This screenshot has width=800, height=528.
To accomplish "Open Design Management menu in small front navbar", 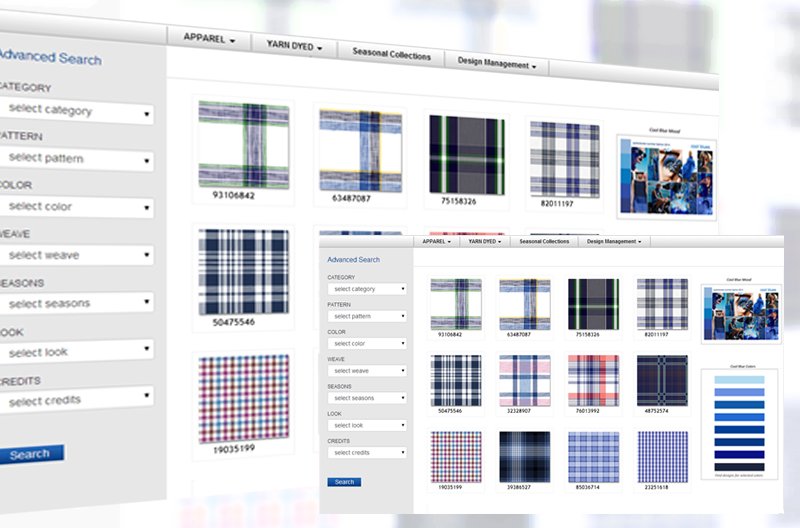I will tap(613, 241).
